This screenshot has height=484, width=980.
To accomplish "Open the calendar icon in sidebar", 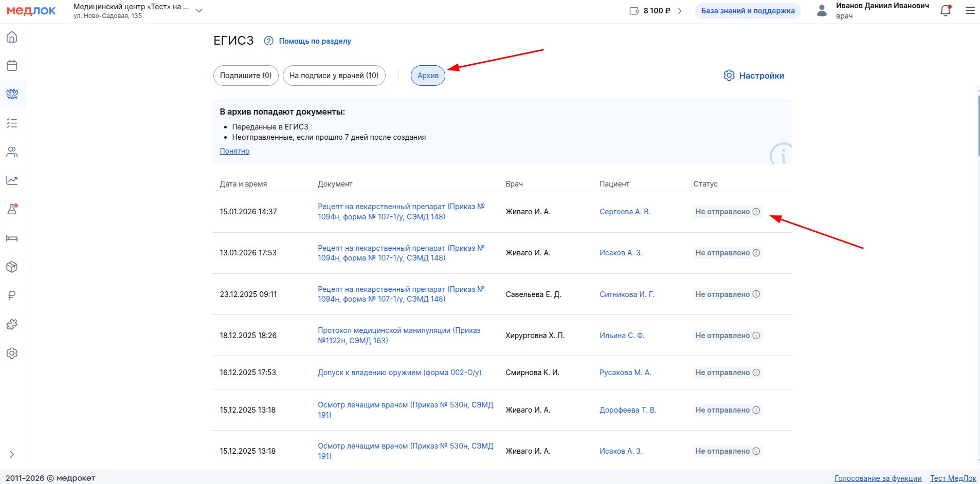I will [x=12, y=66].
